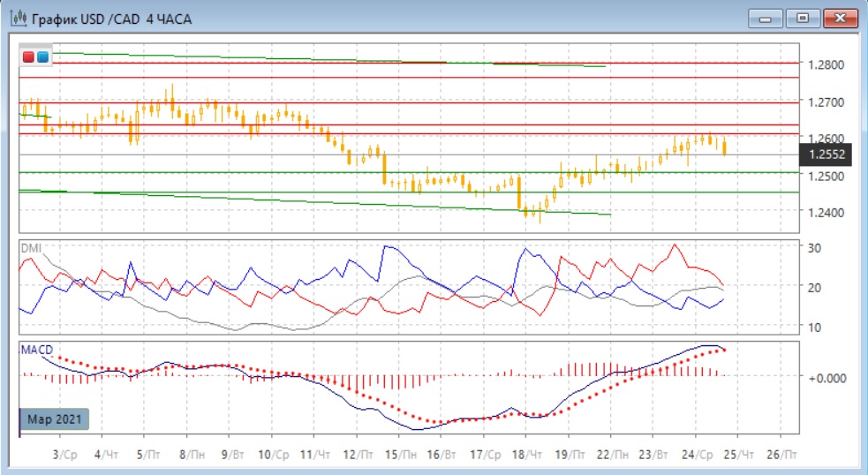Click the 1.2700 price axis label
The height and width of the screenshot is (475, 868).
point(826,102)
